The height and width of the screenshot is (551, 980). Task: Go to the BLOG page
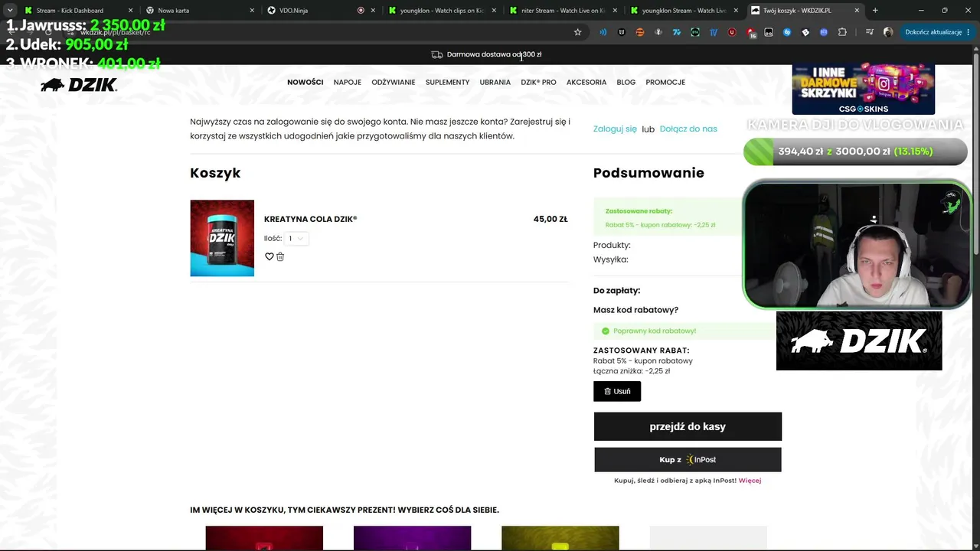pyautogui.click(x=626, y=82)
